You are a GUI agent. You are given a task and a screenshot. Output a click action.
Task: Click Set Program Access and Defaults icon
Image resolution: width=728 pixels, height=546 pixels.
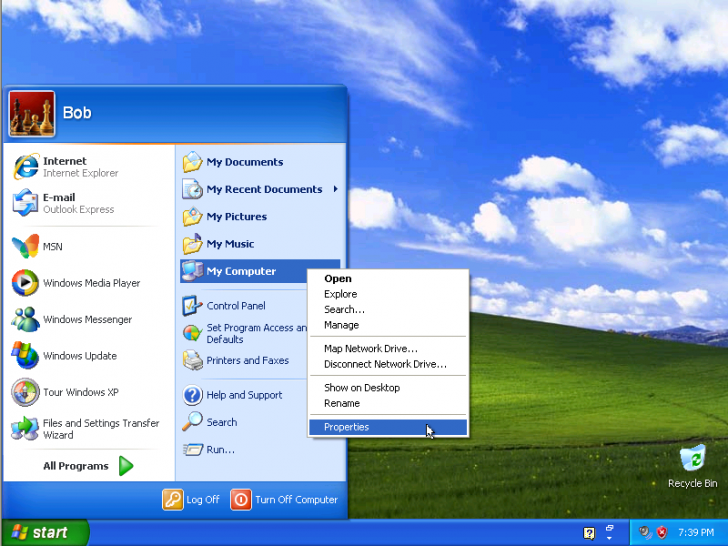(x=192, y=333)
